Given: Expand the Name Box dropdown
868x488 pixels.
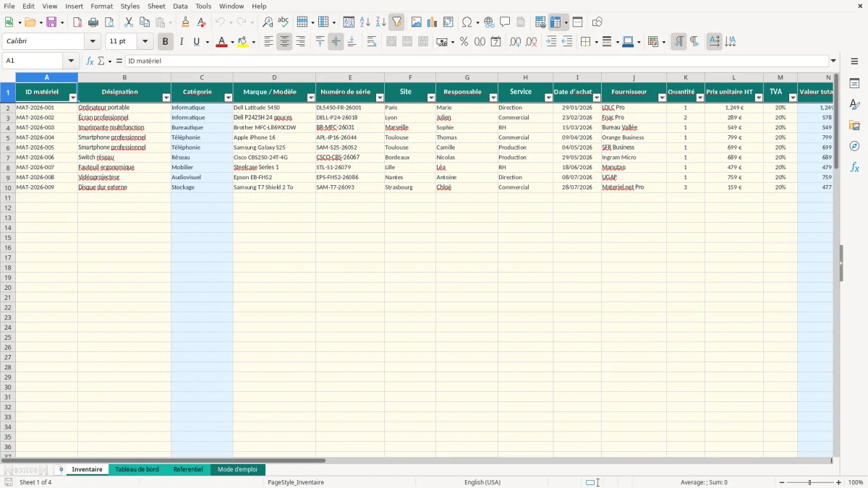Looking at the screenshot, I should coord(71,61).
